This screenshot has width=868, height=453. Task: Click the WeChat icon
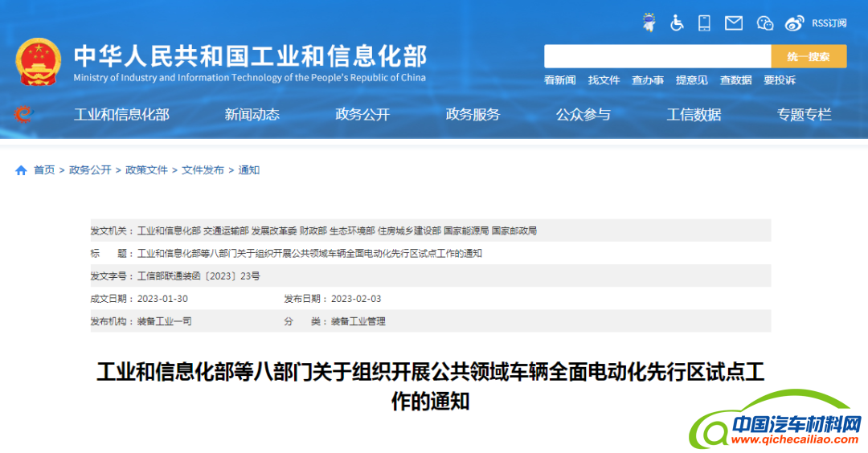(x=764, y=23)
